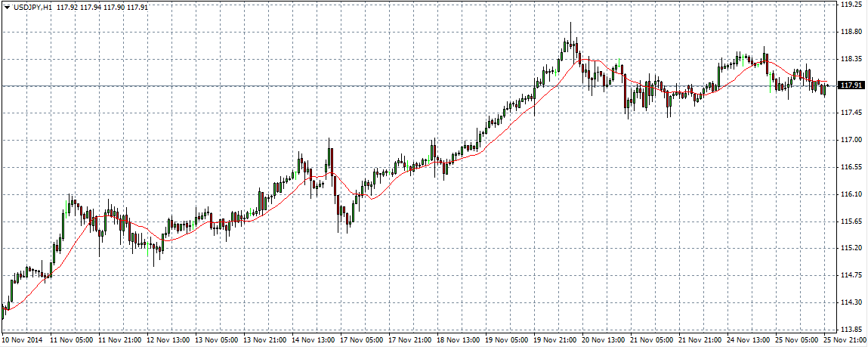Click the 116.10 price scale label

pos(851,194)
